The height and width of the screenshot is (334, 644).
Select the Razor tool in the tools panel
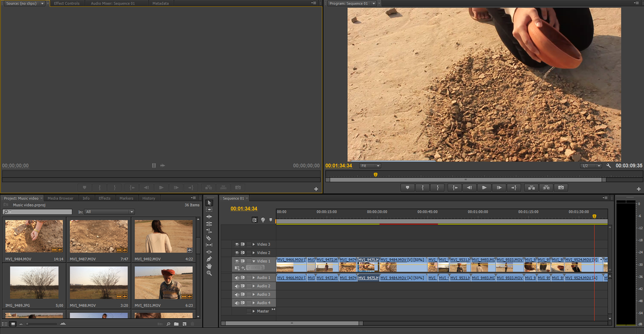point(209,238)
